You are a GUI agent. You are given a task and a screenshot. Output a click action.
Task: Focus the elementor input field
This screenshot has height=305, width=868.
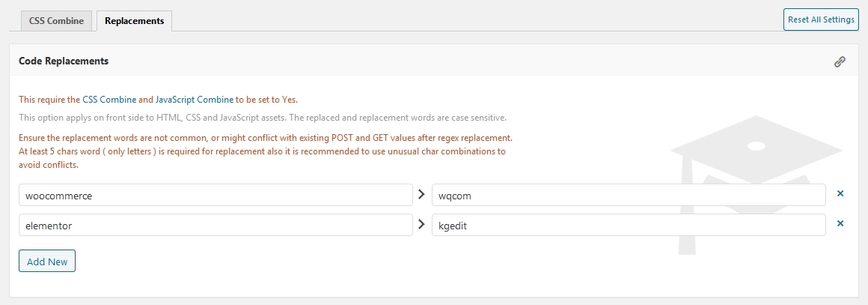click(x=216, y=225)
